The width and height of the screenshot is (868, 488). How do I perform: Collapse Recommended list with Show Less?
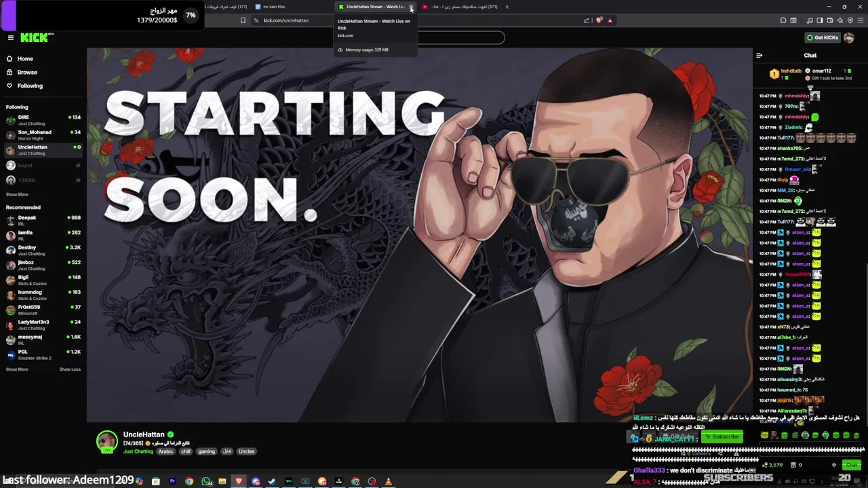[x=70, y=369]
